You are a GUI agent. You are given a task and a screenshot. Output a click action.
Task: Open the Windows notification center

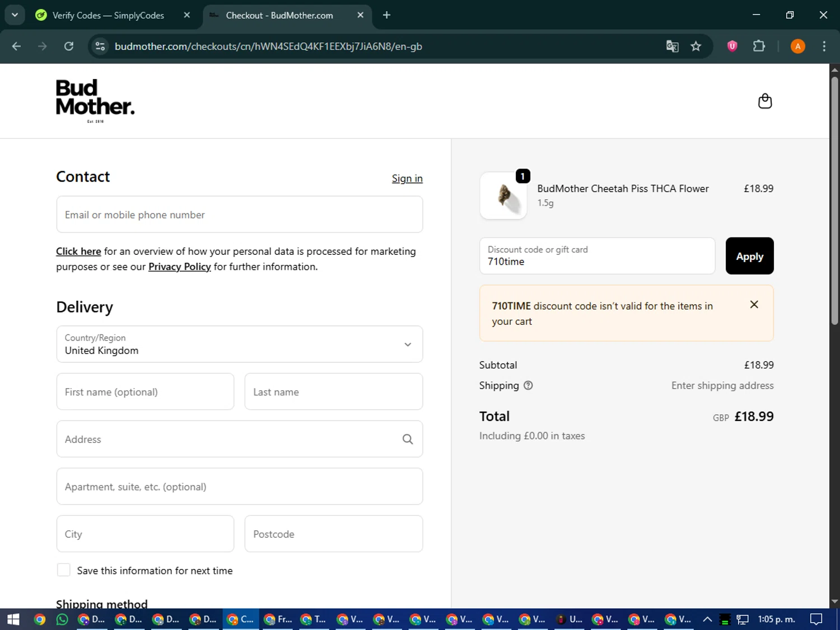tap(816, 619)
